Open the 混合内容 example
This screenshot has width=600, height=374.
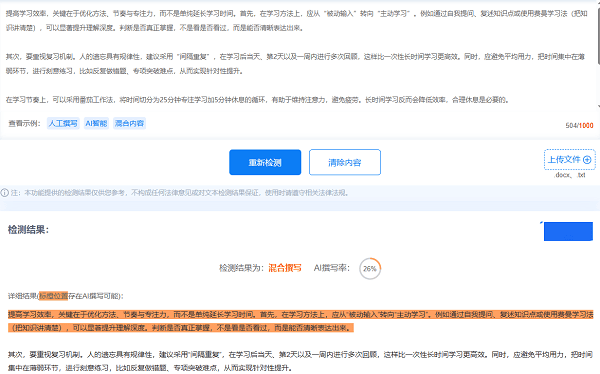(x=129, y=123)
